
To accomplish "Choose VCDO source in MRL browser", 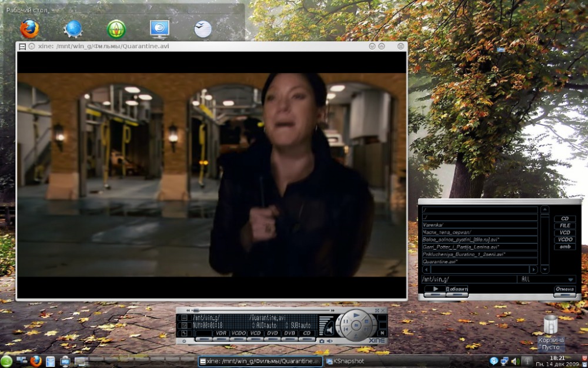I will click(564, 240).
